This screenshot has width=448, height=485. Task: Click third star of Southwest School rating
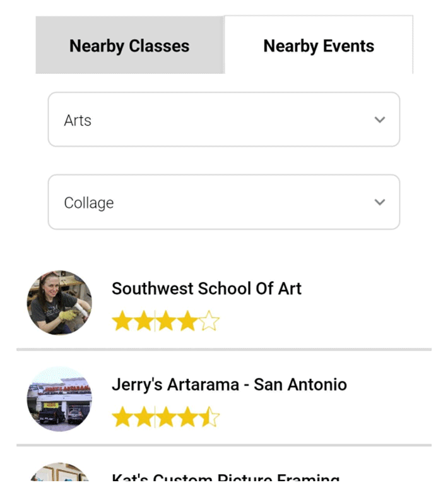pyautogui.click(x=166, y=321)
